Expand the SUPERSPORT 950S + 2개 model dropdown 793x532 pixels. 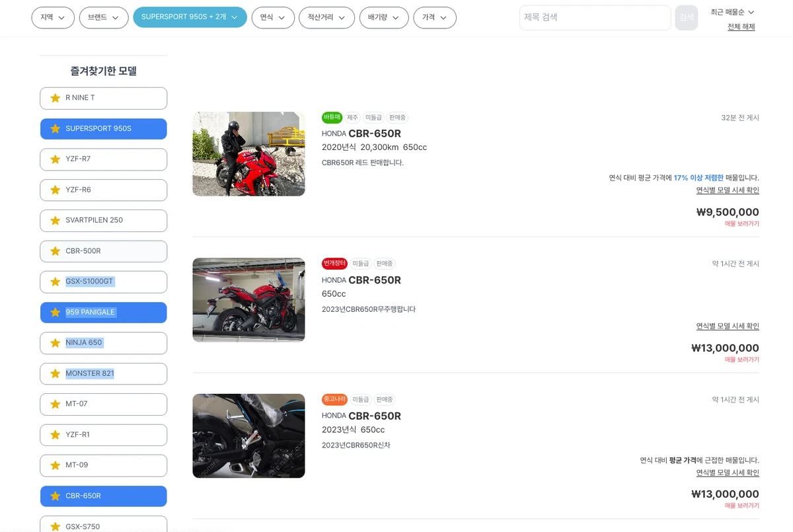click(x=190, y=18)
